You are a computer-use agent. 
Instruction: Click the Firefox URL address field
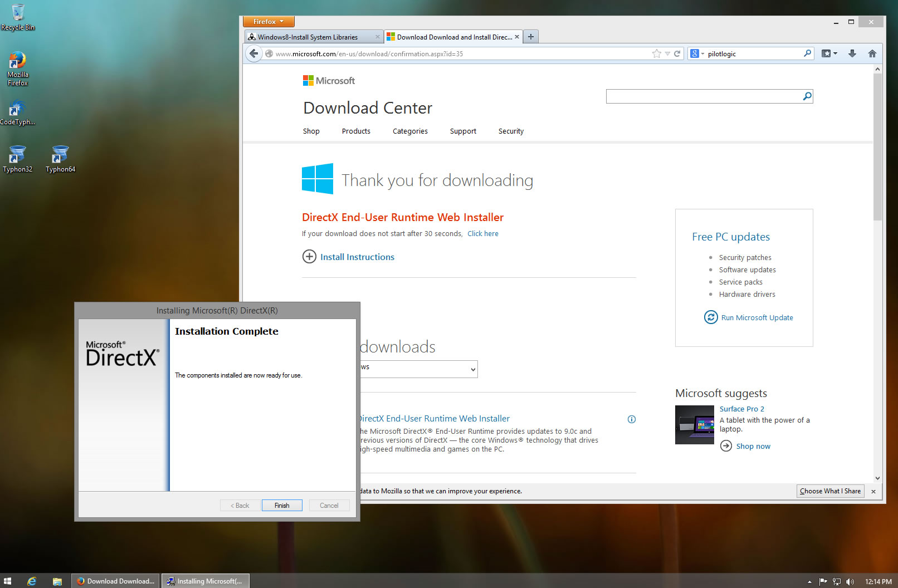[462, 53]
